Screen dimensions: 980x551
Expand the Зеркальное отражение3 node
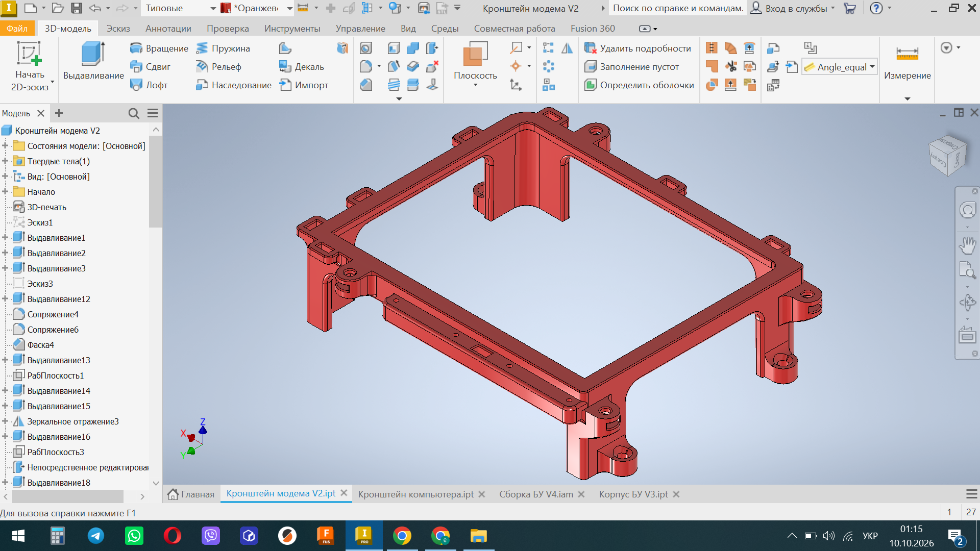point(5,421)
